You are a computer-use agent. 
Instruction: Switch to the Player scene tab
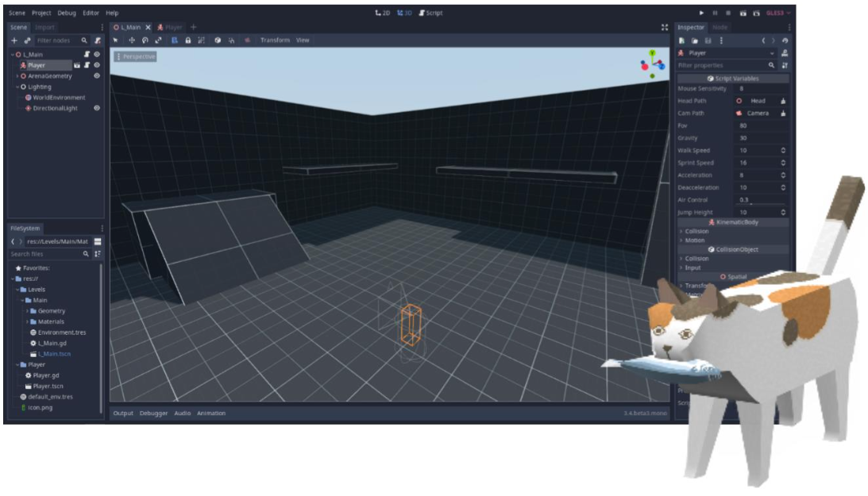click(x=173, y=27)
